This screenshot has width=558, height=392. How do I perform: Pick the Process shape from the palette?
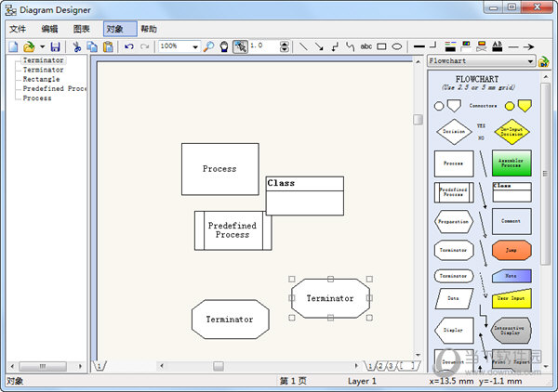coord(454,163)
